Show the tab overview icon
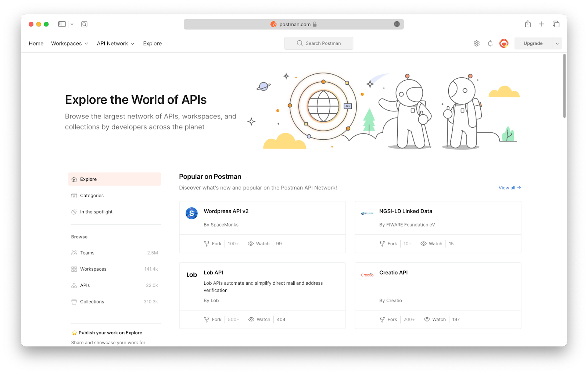This screenshot has height=374, width=588. click(x=556, y=24)
